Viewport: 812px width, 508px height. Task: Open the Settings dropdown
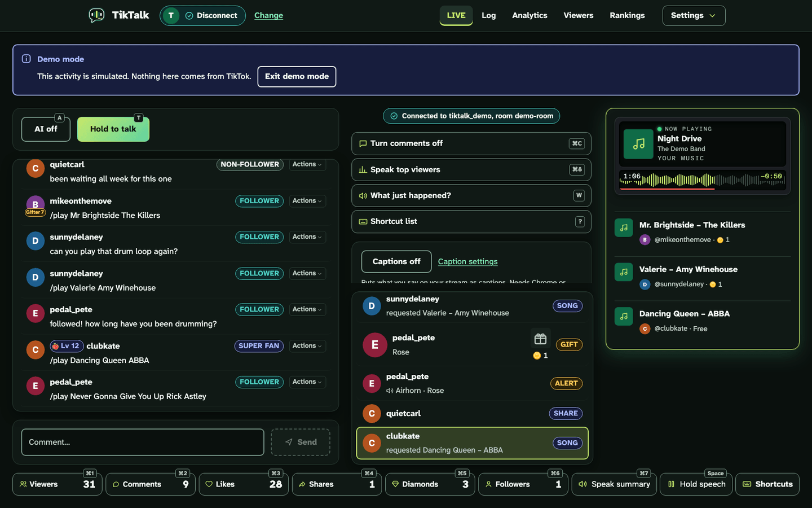click(694, 16)
